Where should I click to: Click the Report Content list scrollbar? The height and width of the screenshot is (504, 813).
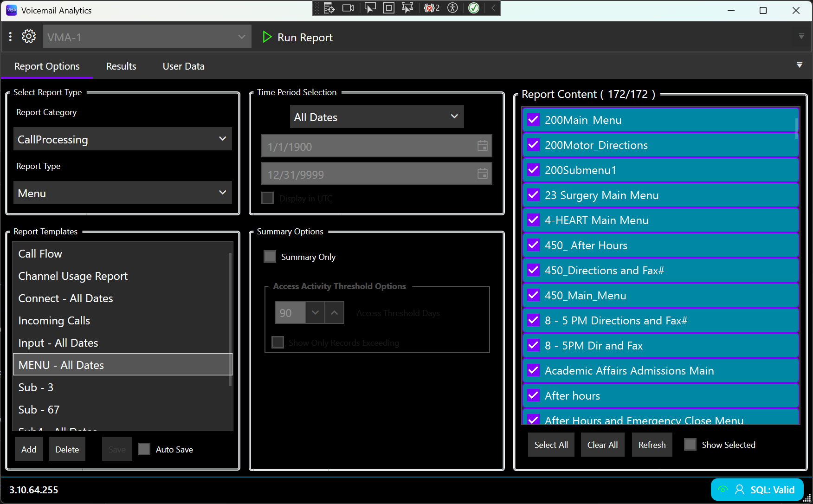[x=797, y=129]
